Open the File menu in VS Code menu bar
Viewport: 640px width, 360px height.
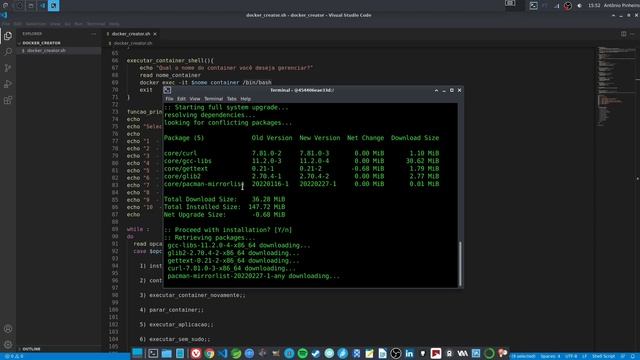6,24
